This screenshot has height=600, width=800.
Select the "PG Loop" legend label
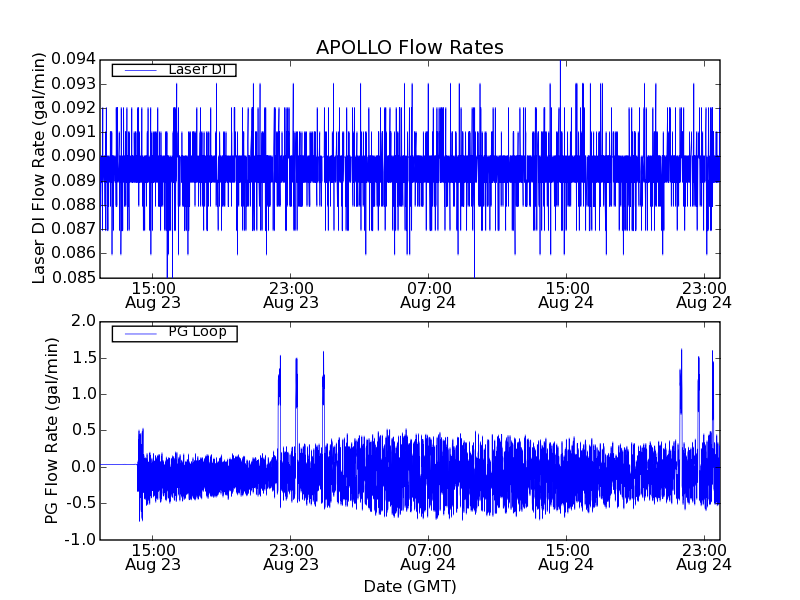pyautogui.click(x=197, y=332)
